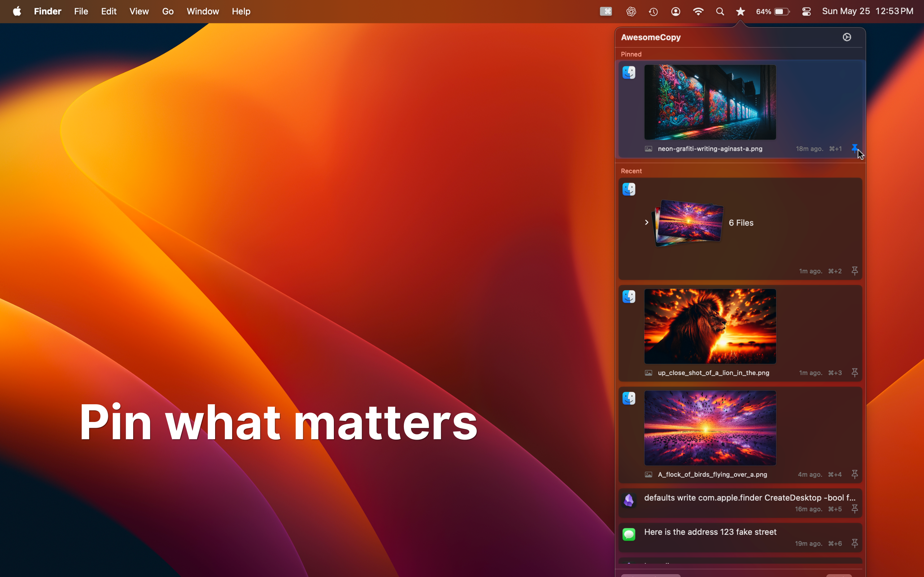Screen dimensions: 924x577
Task: Open AwesomeCopy settings gear
Action: click(x=846, y=37)
